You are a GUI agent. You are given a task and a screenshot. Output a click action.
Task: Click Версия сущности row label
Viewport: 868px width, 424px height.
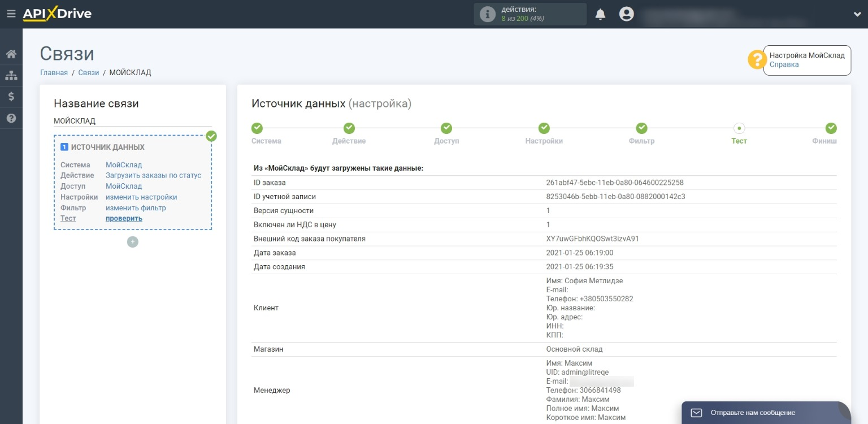(x=283, y=211)
